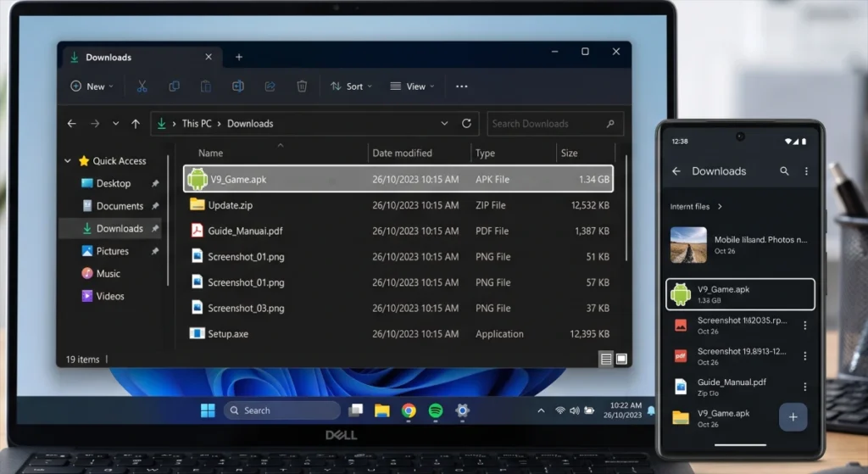Click the Rename icon in toolbar
The width and height of the screenshot is (868, 474).
(x=238, y=86)
